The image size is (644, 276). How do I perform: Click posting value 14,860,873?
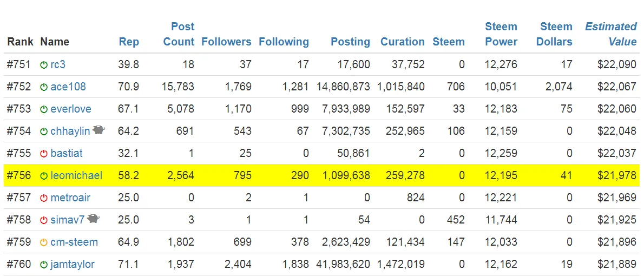(x=343, y=87)
